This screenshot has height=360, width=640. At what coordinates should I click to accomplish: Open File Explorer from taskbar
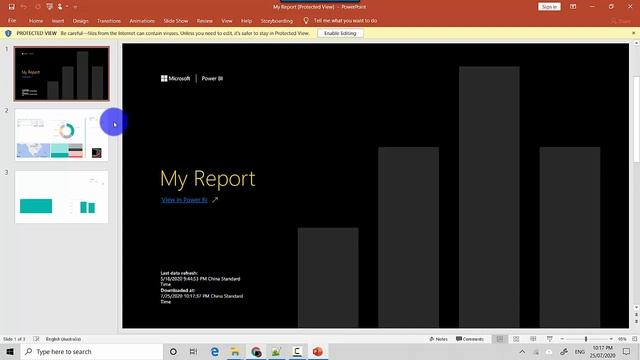click(235, 351)
